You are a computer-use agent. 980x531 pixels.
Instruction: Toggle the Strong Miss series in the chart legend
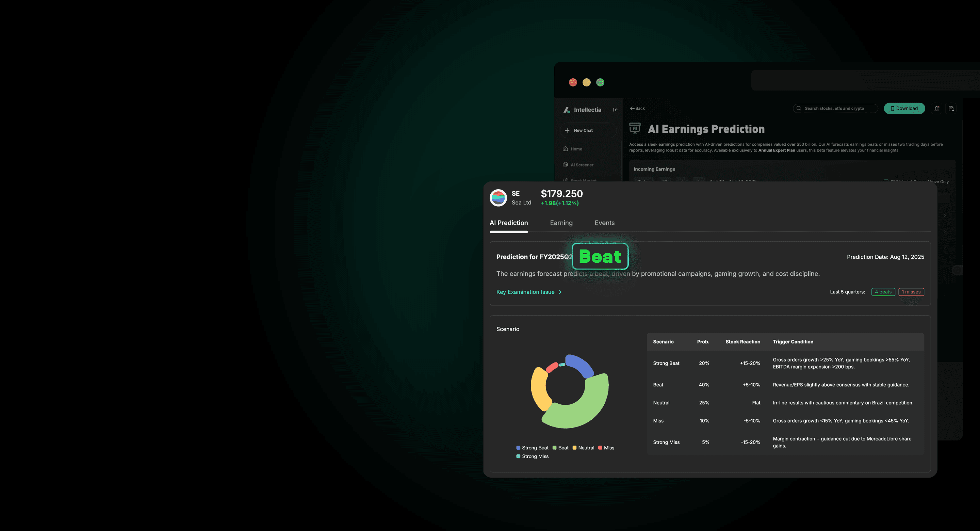point(532,456)
